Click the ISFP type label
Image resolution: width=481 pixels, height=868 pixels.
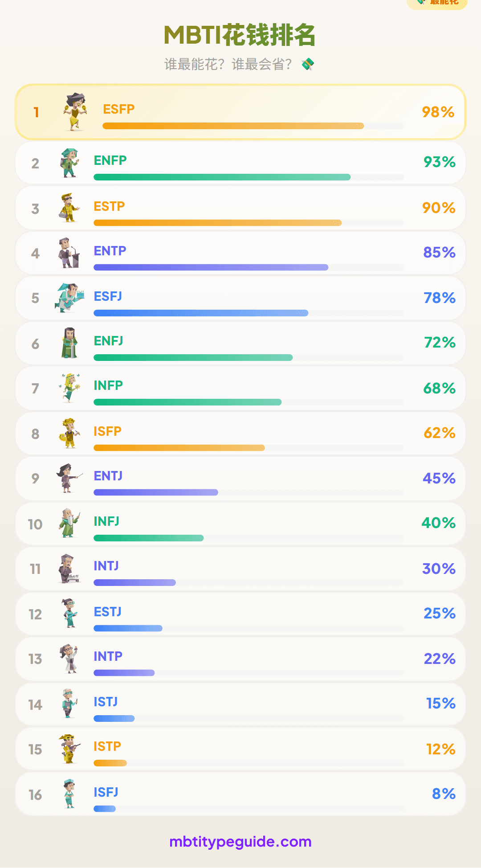coord(107,431)
